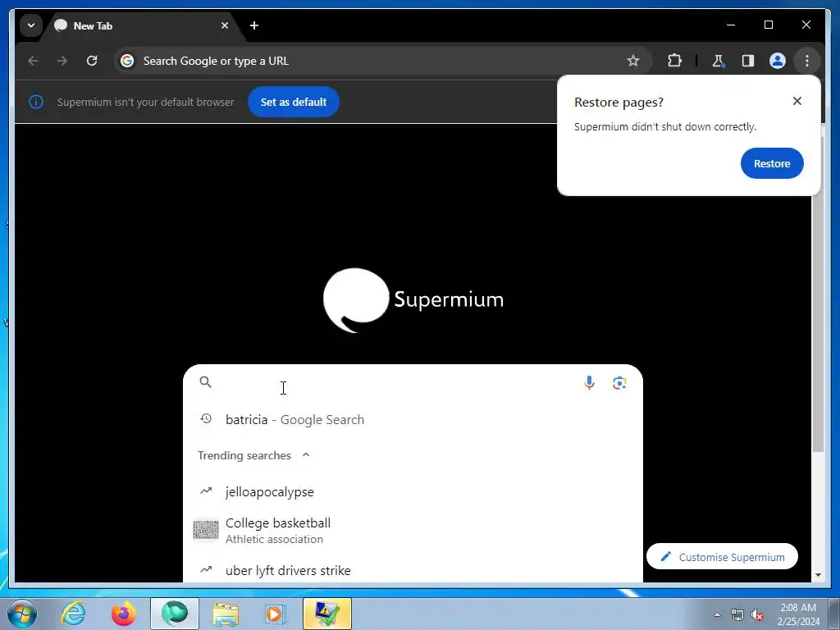The height and width of the screenshot is (630, 840).
Task: Click the scrollbar down arrow
Action: [x=818, y=575]
